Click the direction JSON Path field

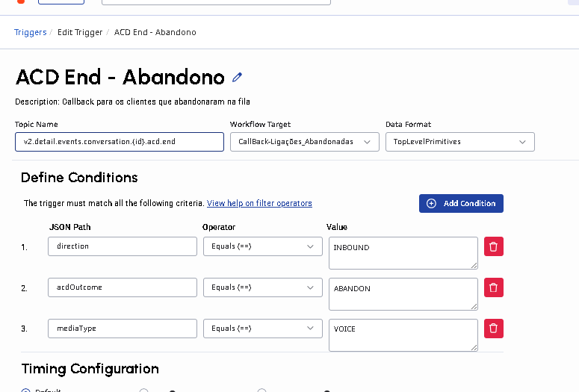tap(122, 246)
